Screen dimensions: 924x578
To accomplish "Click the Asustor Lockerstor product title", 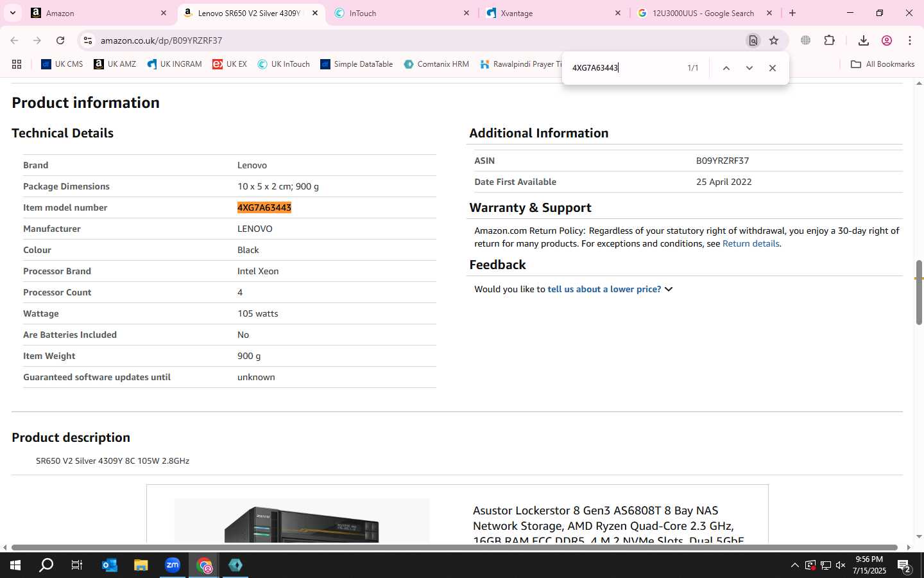I will 608,525.
